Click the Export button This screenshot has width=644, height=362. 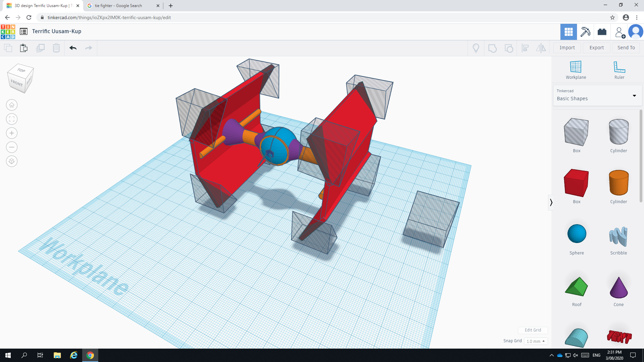click(x=597, y=48)
